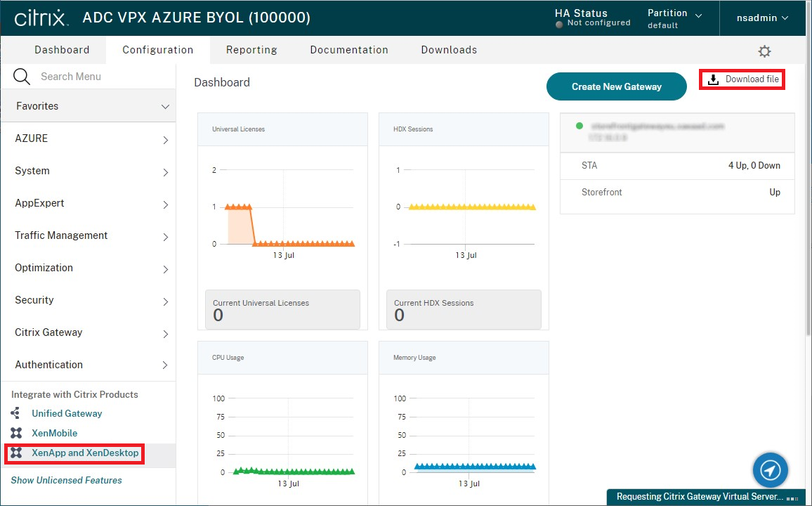812x506 pixels.
Task: Switch to the Reporting tab
Action: [251, 50]
